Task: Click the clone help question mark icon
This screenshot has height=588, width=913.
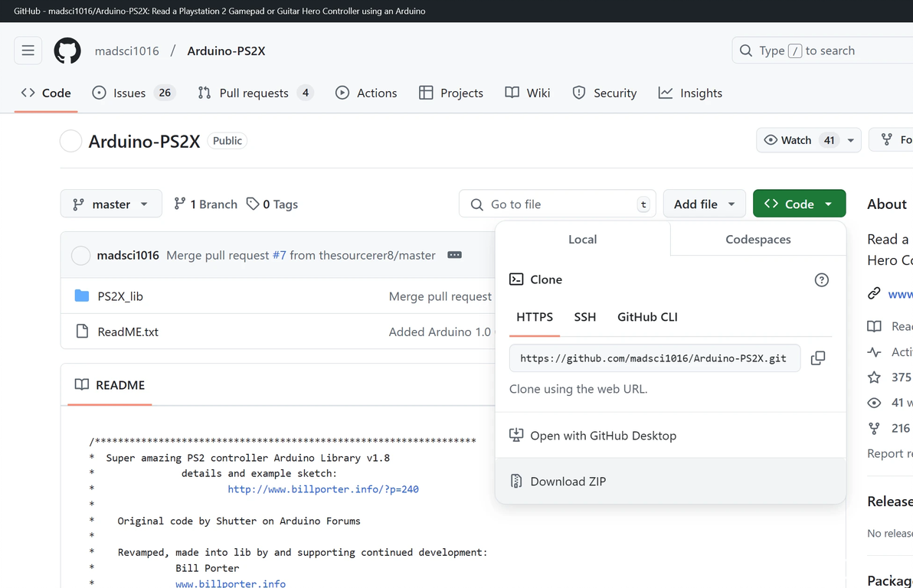Action: 821,280
